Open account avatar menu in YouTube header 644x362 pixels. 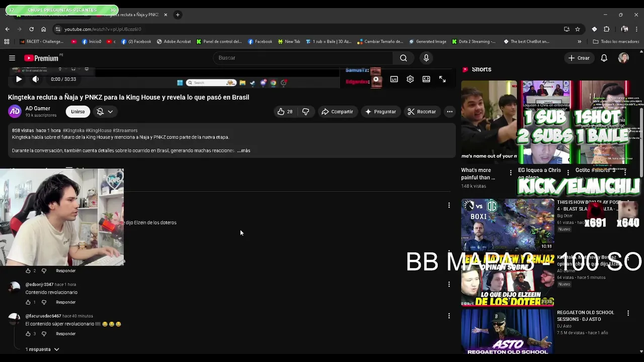click(623, 58)
